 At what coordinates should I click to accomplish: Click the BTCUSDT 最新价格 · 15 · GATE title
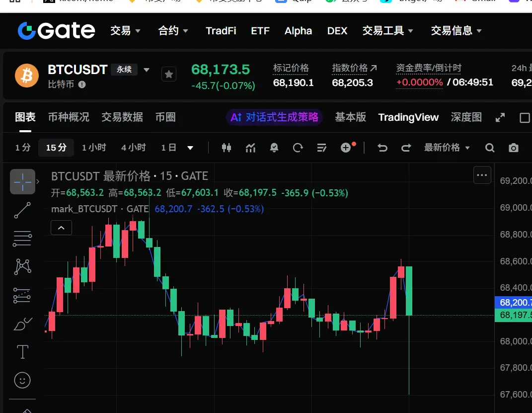[x=130, y=176]
